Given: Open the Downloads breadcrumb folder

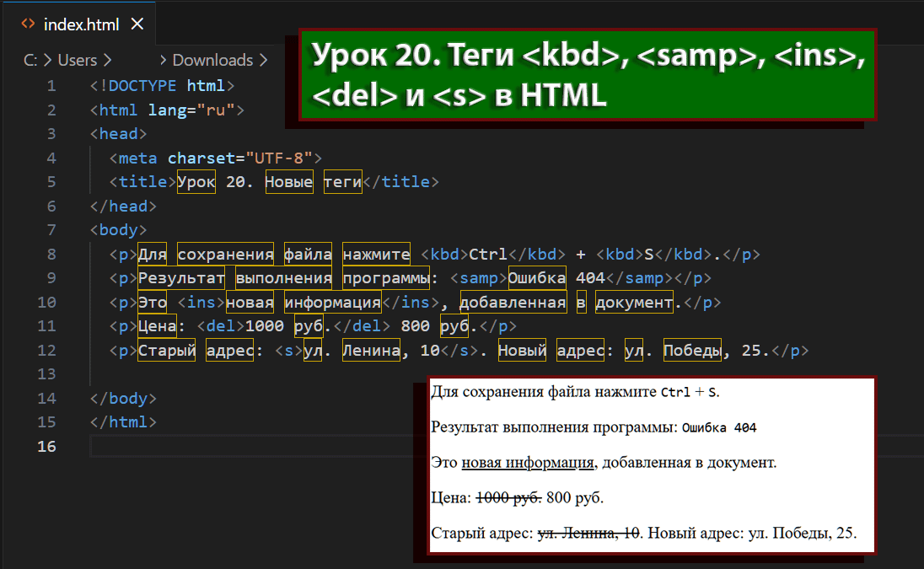Looking at the screenshot, I should (x=212, y=60).
